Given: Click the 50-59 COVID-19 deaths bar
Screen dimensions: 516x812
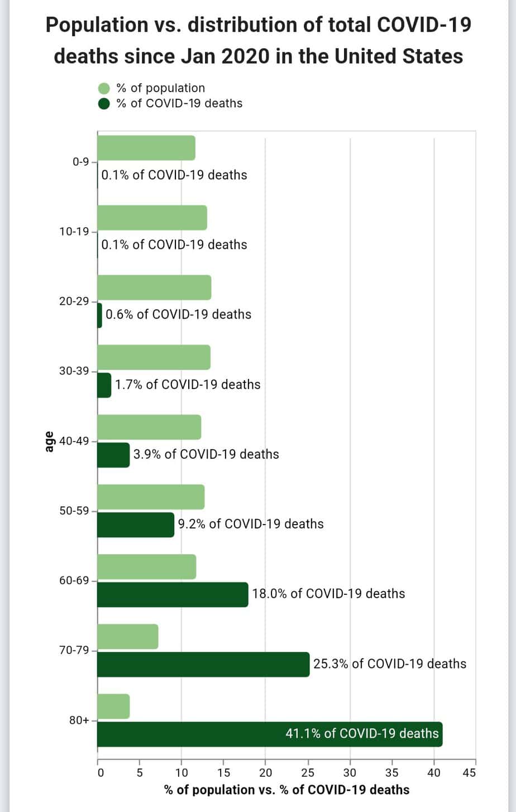Looking at the screenshot, I should click(x=136, y=525).
